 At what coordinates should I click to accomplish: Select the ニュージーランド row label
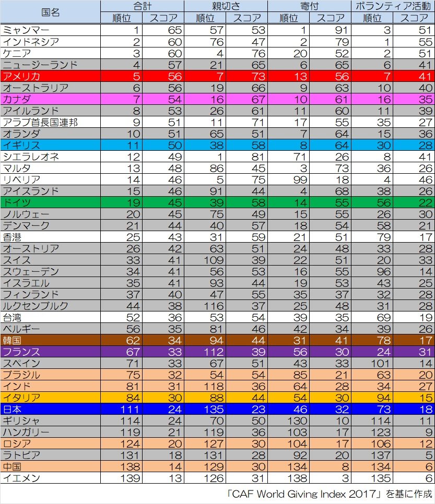click(50, 65)
